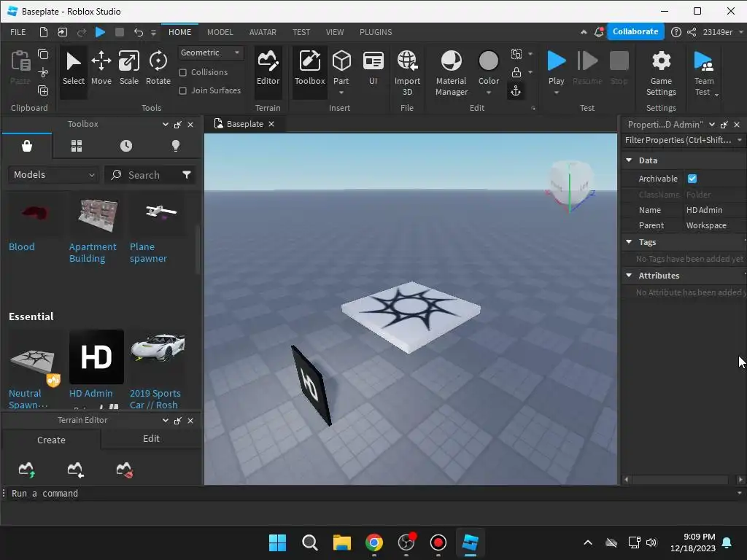Uncheck the Archivable property checkbox
747x560 pixels.
tap(692, 179)
